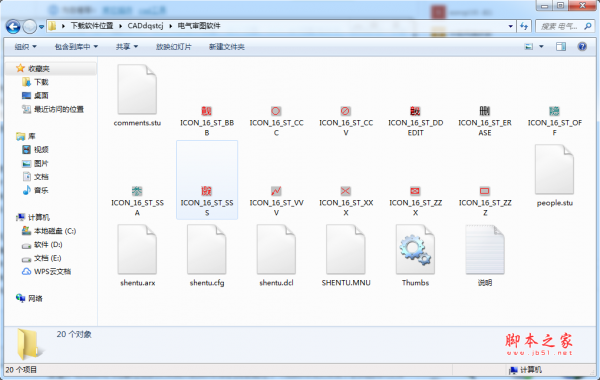Select the SHENTU.MNU file
Screen dimensions: 600x380
click(x=346, y=256)
